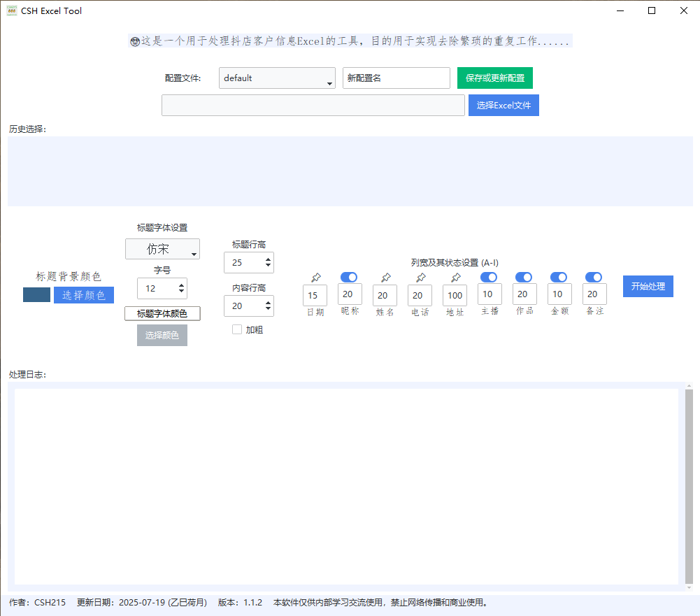Viewport: 700px width, 616px height.
Task: Turn off the 昵称 column toggle
Action: (x=349, y=277)
